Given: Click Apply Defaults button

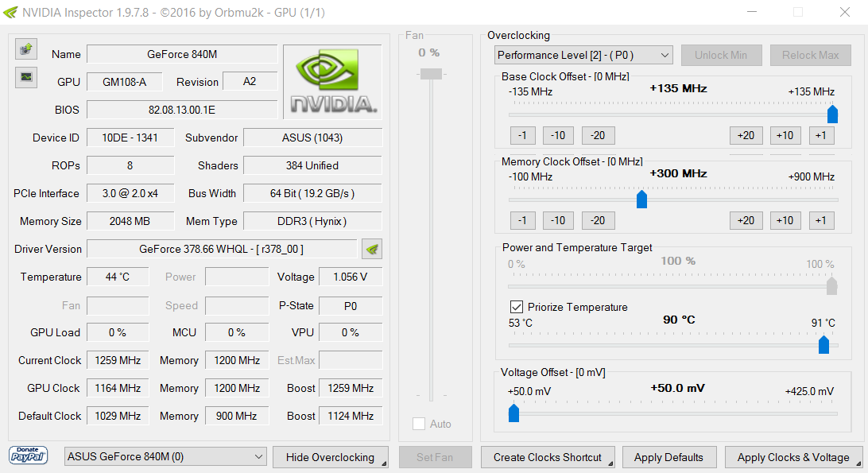Looking at the screenshot, I should 668,457.
